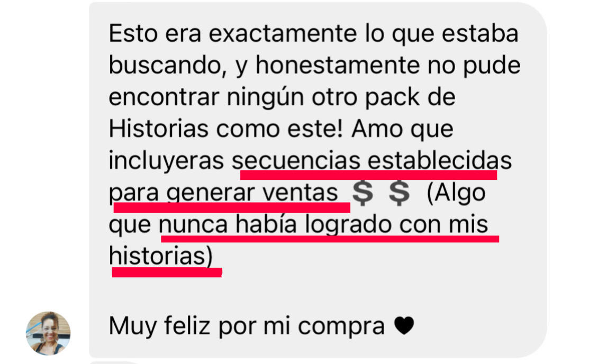Tap the black heart emoji
Screen dimensions: 616x364
point(404,325)
